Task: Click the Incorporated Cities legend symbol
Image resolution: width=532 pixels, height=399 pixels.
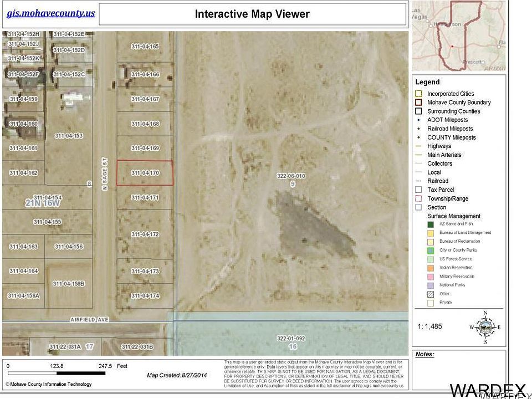Action: point(419,94)
